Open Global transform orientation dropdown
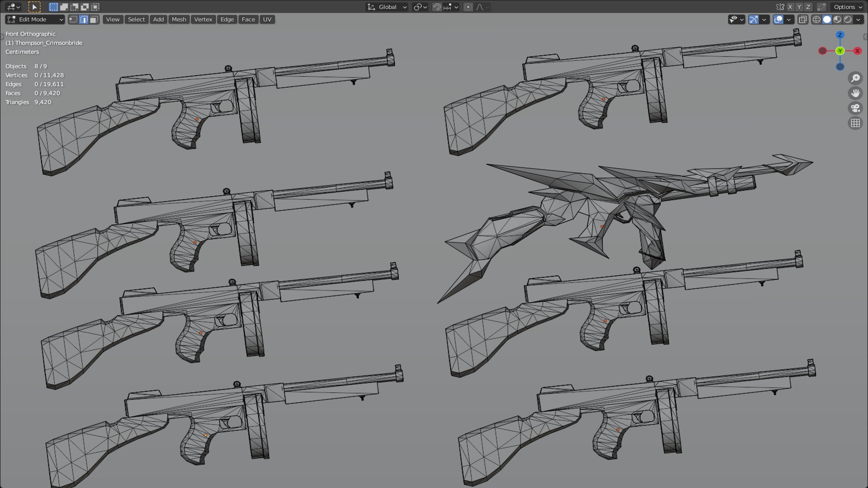This screenshot has width=868, height=488. [387, 7]
